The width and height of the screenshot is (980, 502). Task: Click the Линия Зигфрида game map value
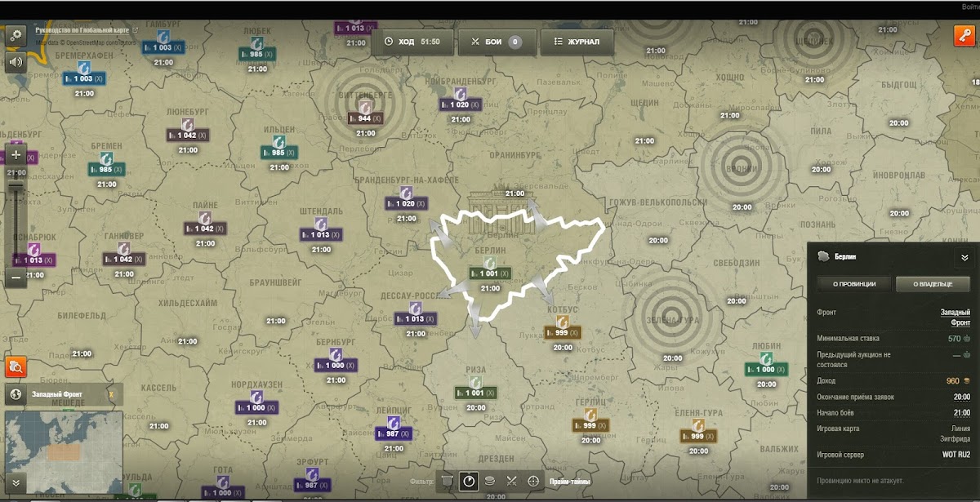955,433
